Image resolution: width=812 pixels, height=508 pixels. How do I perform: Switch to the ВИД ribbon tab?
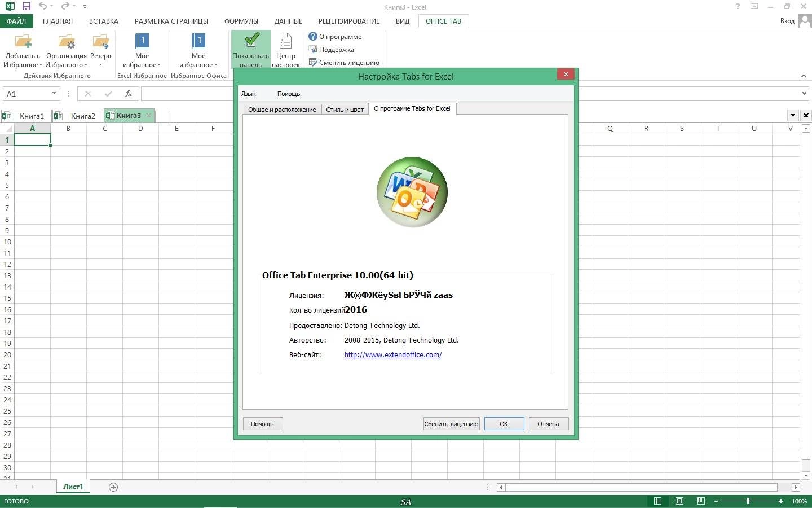point(403,21)
